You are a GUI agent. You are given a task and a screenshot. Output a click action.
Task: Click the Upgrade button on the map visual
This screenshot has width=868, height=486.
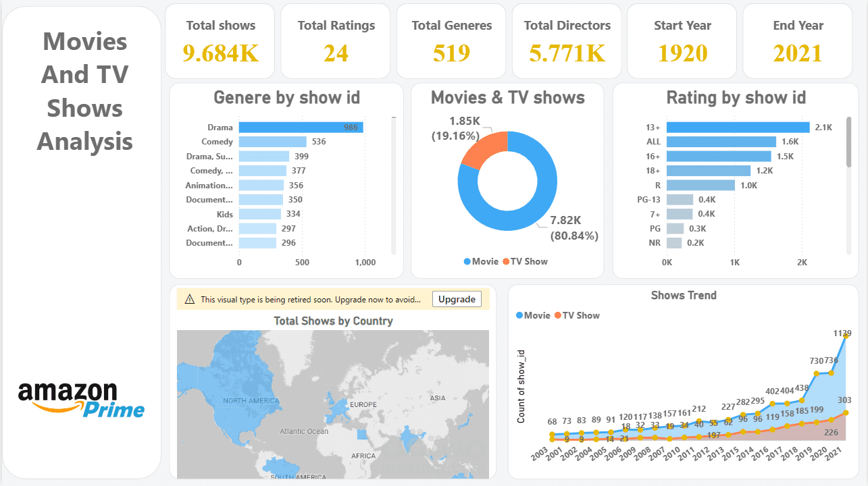pos(457,299)
